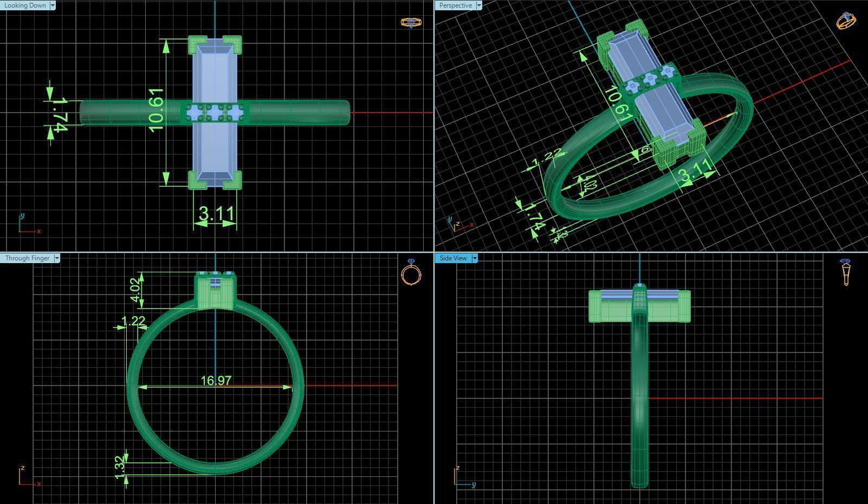
Task: Select the 1.22 dimension in Perspective view
Action: (547, 158)
